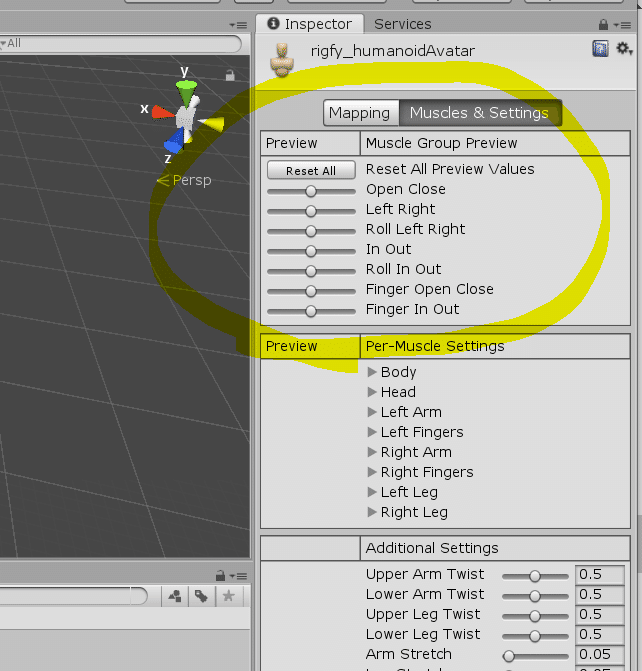The height and width of the screenshot is (671, 642).
Task: Adjust the Finger Open Close slider
Action: (x=311, y=291)
